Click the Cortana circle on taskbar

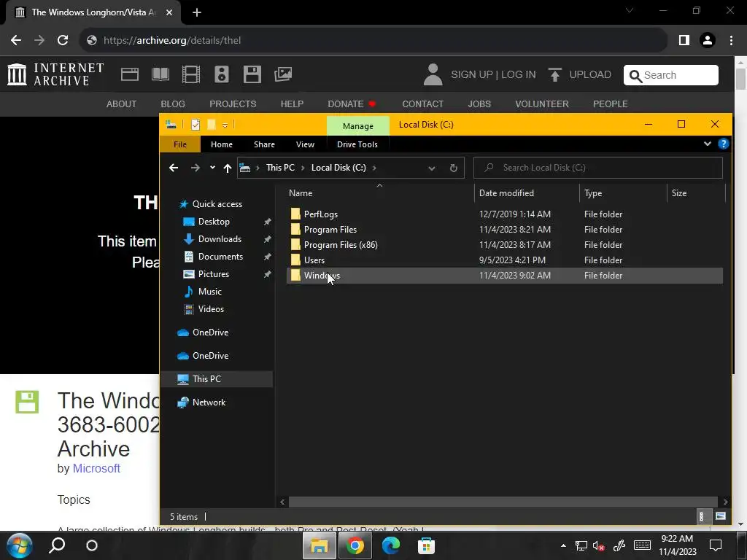tap(92, 545)
